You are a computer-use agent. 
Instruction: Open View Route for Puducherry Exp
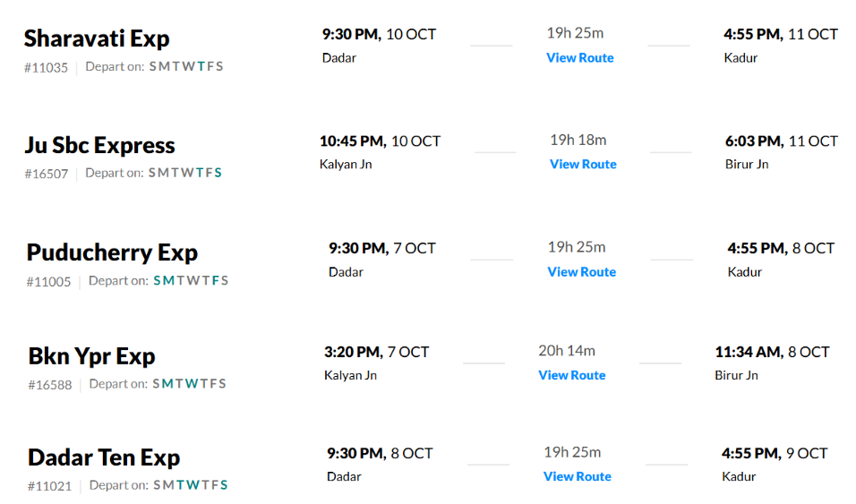[581, 272]
